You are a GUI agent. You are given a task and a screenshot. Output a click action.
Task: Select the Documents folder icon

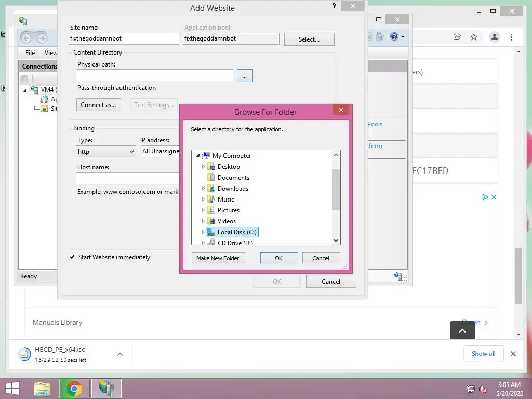pos(211,177)
